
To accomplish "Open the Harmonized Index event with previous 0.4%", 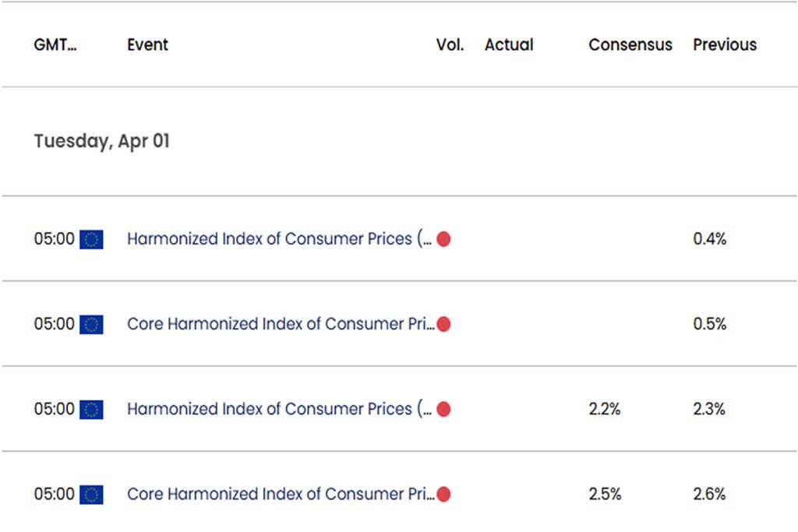I will click(x=280, y=238).
